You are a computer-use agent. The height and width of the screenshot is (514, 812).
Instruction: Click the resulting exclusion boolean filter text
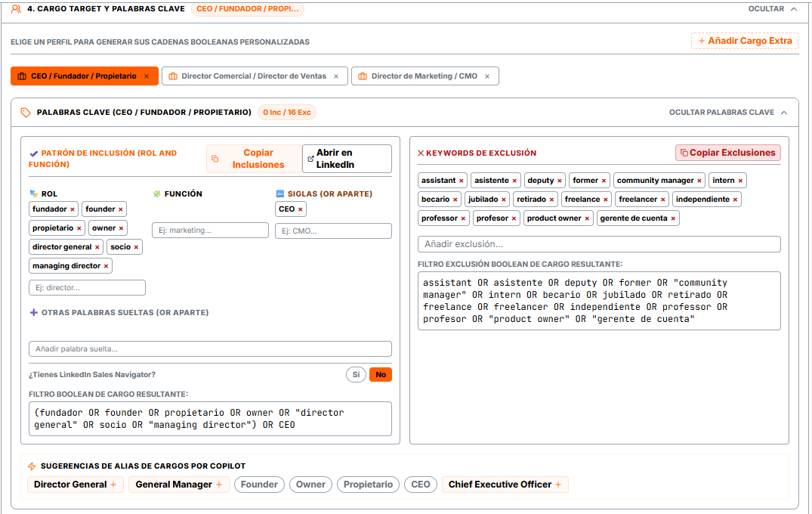[599, 301]
